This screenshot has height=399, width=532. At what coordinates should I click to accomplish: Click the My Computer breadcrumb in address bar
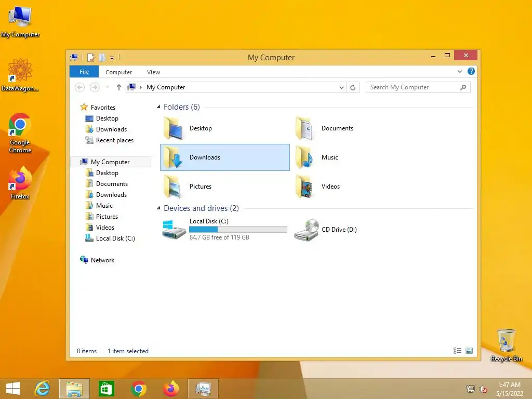click(x=166, y=87)
